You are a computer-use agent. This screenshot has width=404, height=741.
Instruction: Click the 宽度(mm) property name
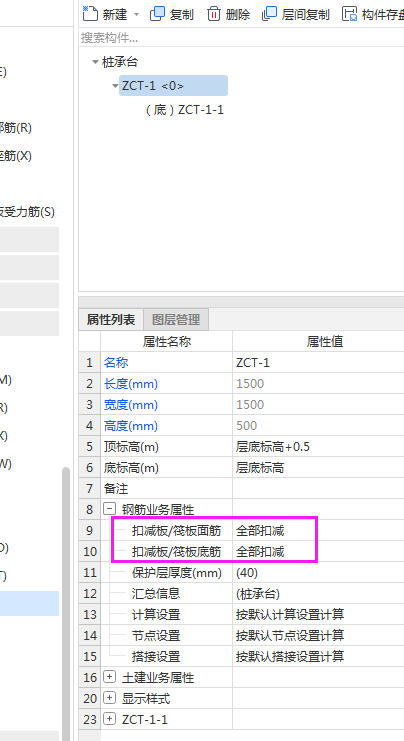[x=131, y=405]
